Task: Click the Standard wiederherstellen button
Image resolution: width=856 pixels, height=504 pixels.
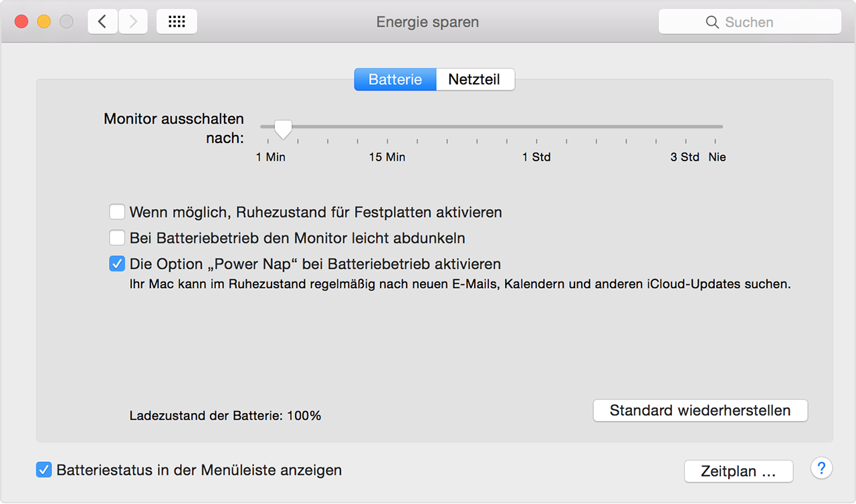Action: click(x=700, y=410)
